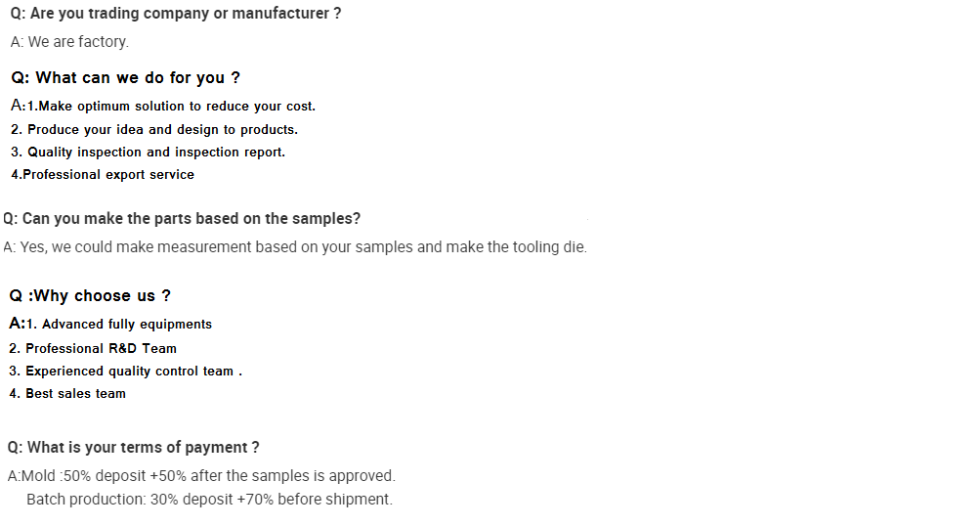Click 'Make optimum solution to reduce your cost'
980x526 pixels.
click(x=176, y=107)
